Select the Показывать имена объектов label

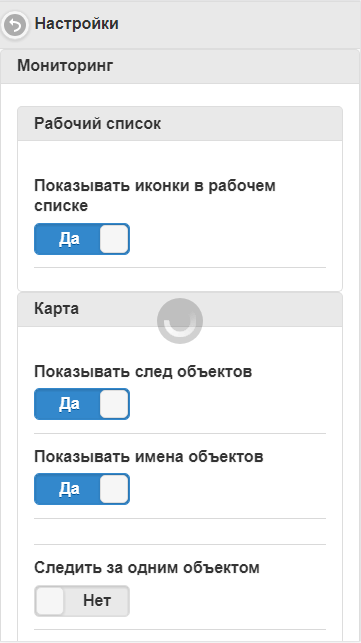149,456
